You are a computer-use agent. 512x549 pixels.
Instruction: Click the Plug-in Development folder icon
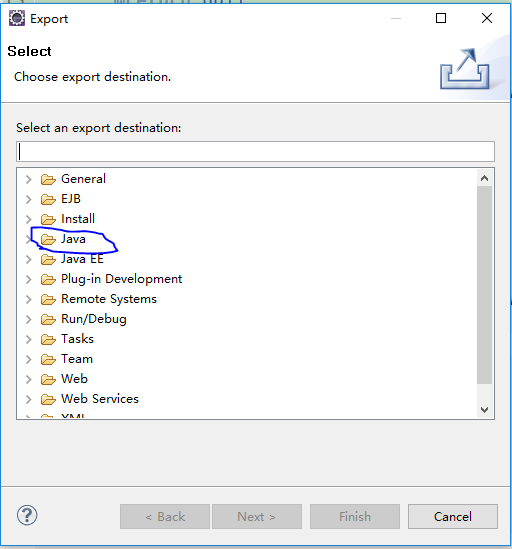(x=48, y=279)
